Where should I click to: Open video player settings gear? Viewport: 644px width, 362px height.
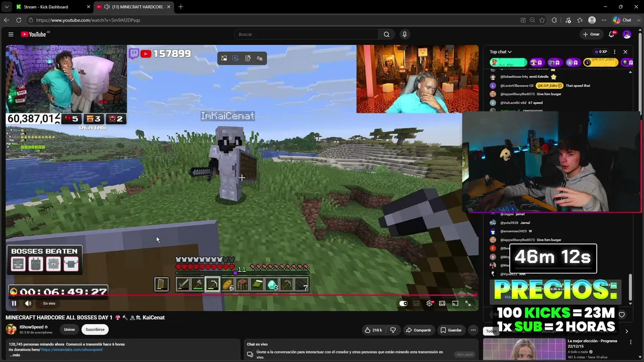click(x=429, y=303)
